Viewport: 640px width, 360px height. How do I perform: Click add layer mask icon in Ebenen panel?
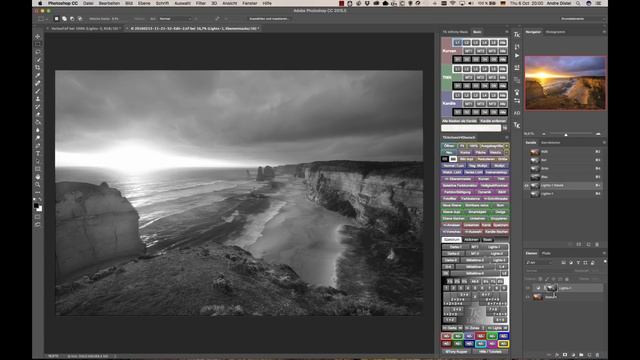point(565,355)
